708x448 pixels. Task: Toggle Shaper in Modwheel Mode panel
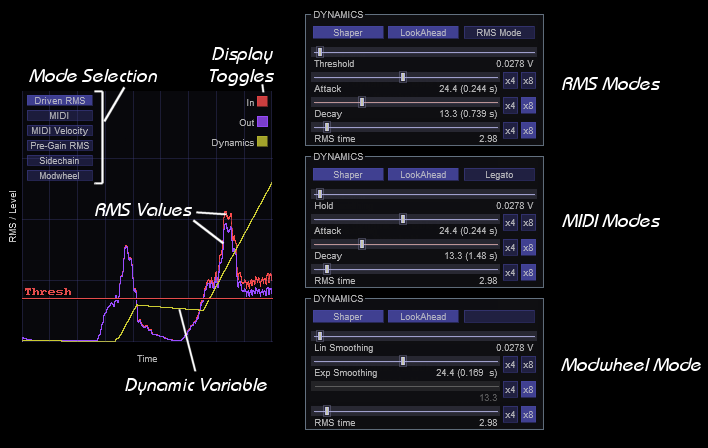click(348, 317)
